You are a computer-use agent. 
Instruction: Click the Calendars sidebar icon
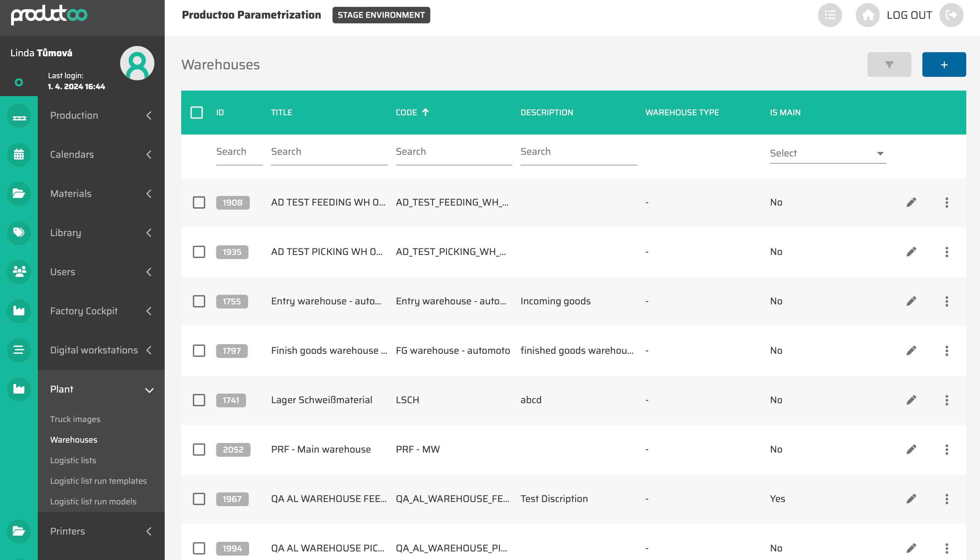tap(19, 155)
